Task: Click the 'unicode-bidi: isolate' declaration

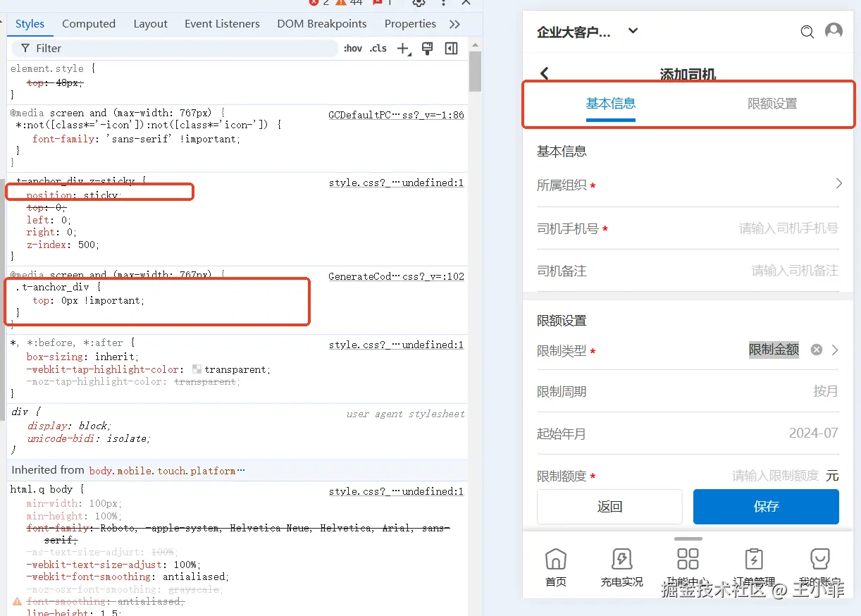Action: point(89,438)
